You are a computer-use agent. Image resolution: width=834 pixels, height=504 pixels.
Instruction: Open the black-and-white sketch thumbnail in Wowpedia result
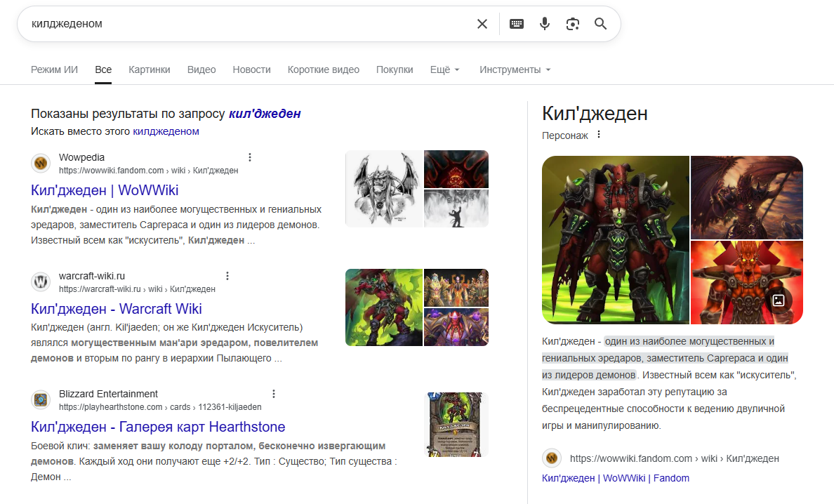pyautogui.click(x=384, y=189)
